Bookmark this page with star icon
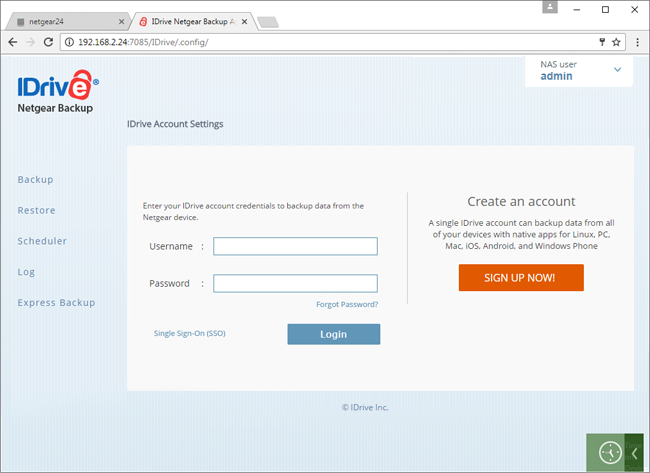 616,42
